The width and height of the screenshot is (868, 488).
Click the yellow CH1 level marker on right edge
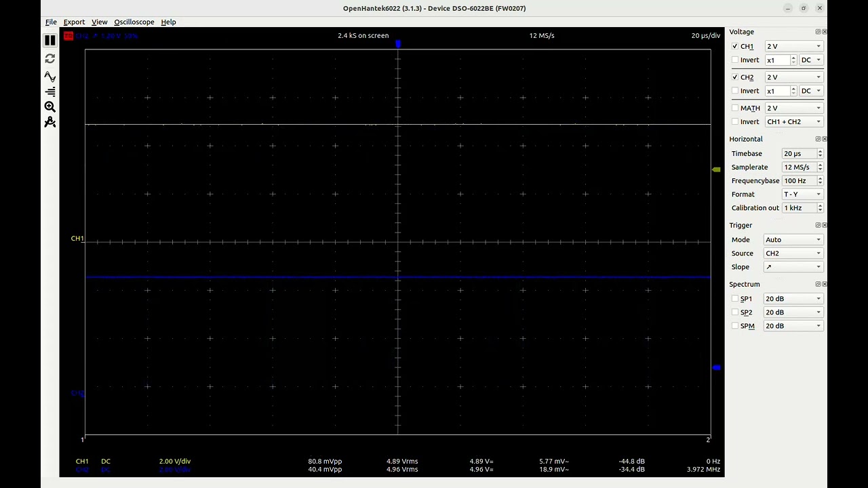tap(716, 169)
